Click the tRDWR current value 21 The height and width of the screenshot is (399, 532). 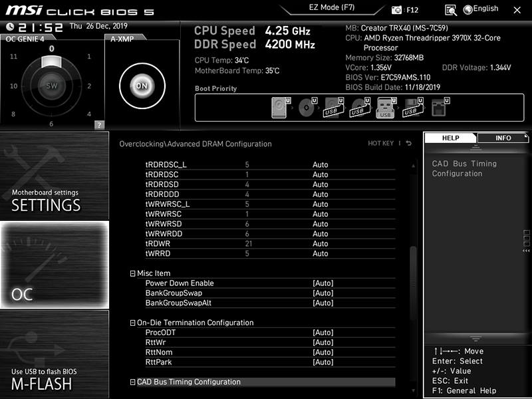tap(248, 243)
